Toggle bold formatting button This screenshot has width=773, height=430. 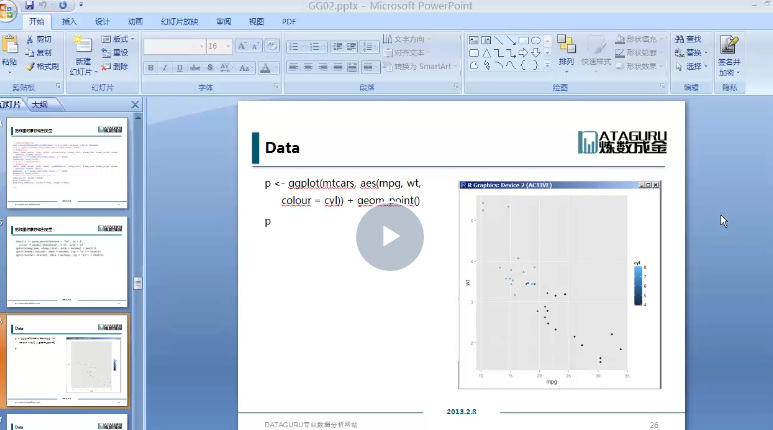(151, 68)
